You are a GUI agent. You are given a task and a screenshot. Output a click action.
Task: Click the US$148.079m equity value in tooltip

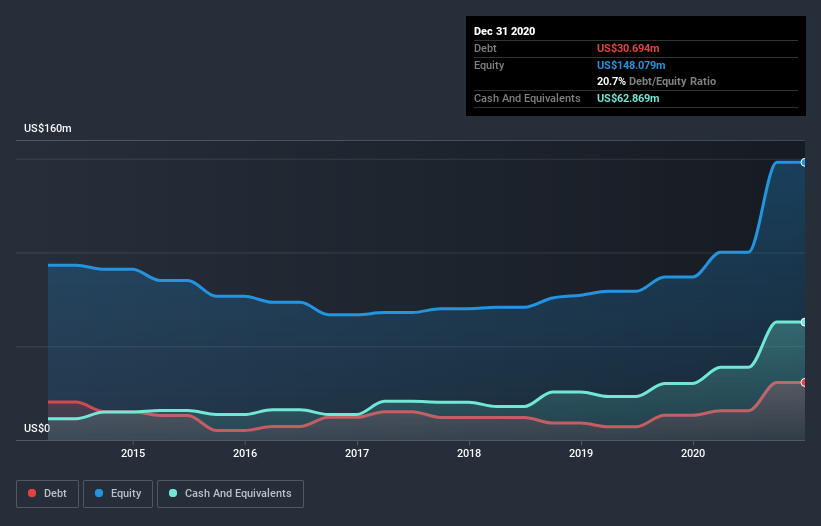pos(631,65)
